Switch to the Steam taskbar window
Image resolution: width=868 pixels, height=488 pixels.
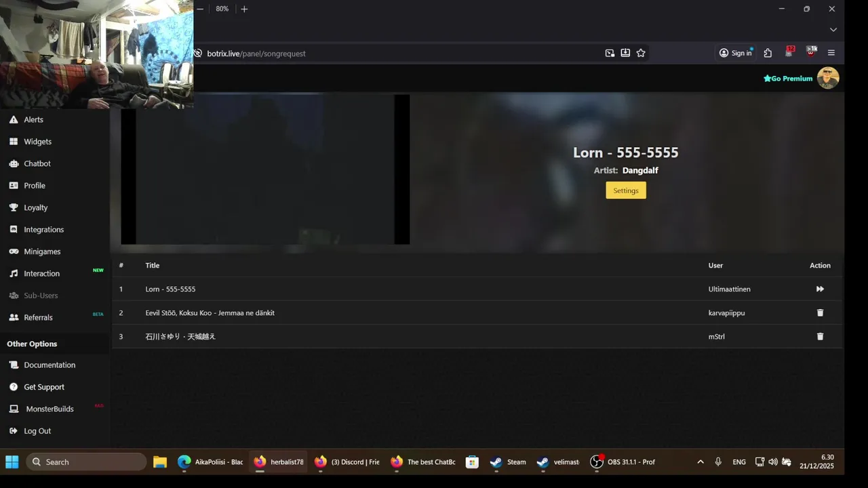click(x=509, y=462)
